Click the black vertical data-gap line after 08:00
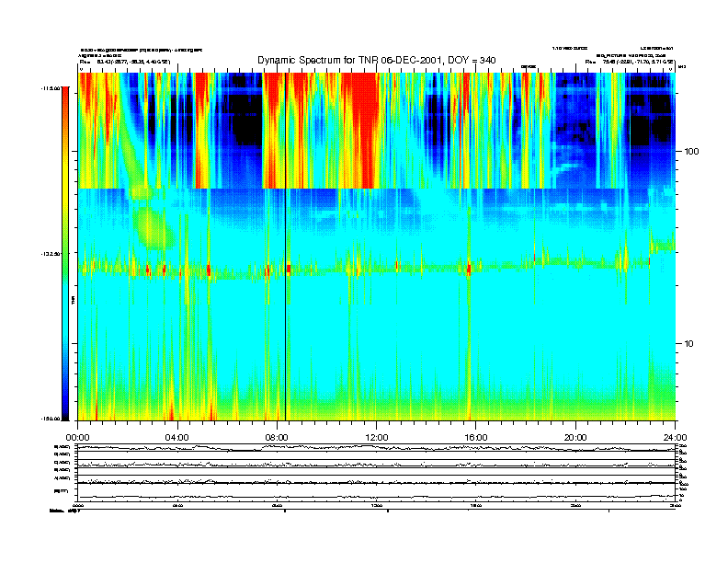Screen dimensions: 728x563 (285, 247)
